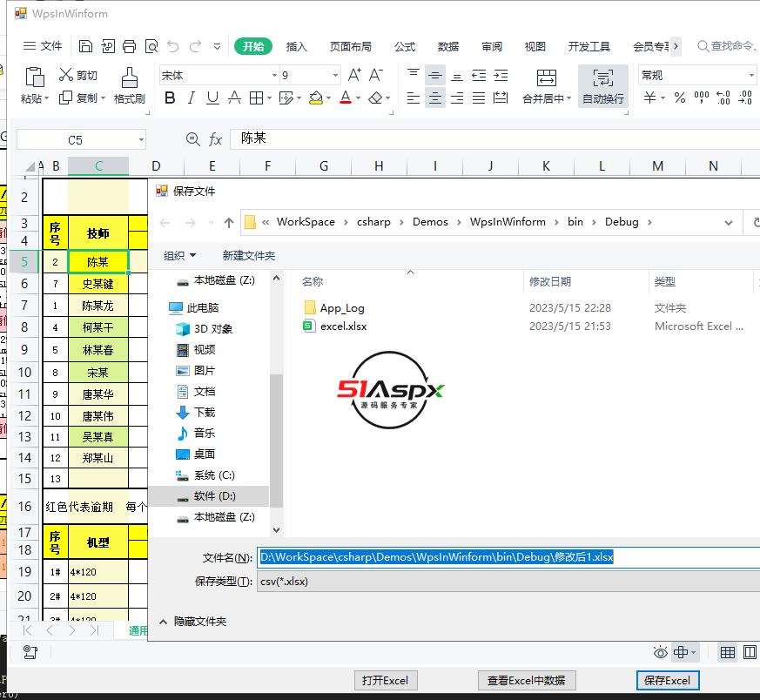This screenshot has width=760, height=700.
Task: Click the cell Borders icon
Action: point(256,98)
